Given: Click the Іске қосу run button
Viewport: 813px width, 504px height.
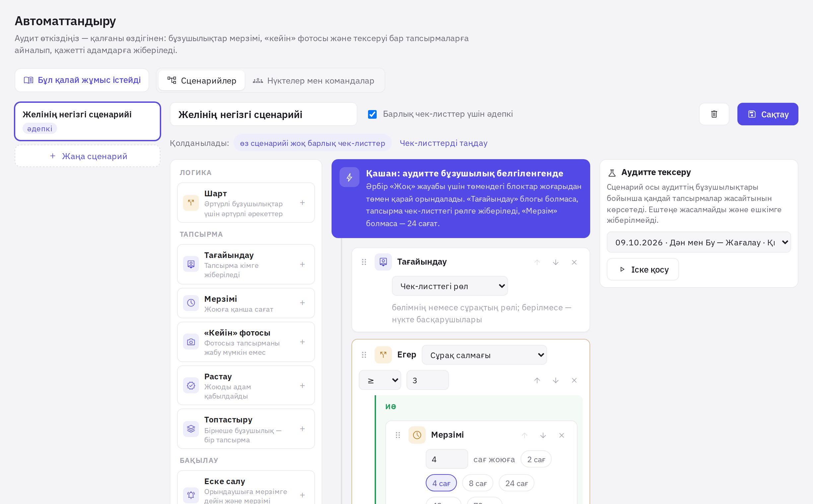Looking at the screenshot, I should coord(642,269).
